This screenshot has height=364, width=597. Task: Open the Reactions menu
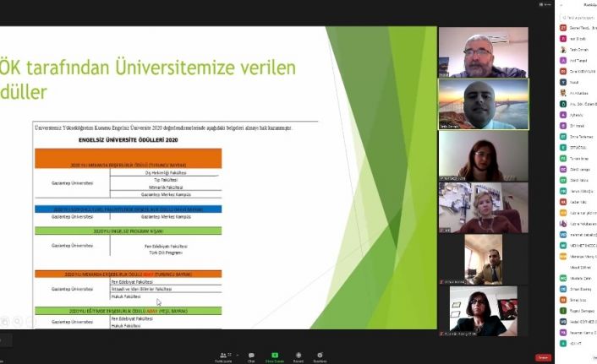click(320, 356)
